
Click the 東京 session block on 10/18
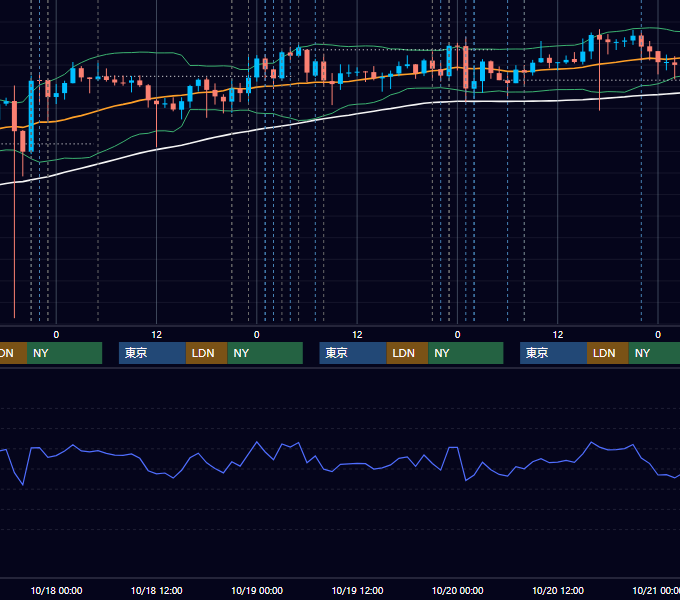point(152,353)
